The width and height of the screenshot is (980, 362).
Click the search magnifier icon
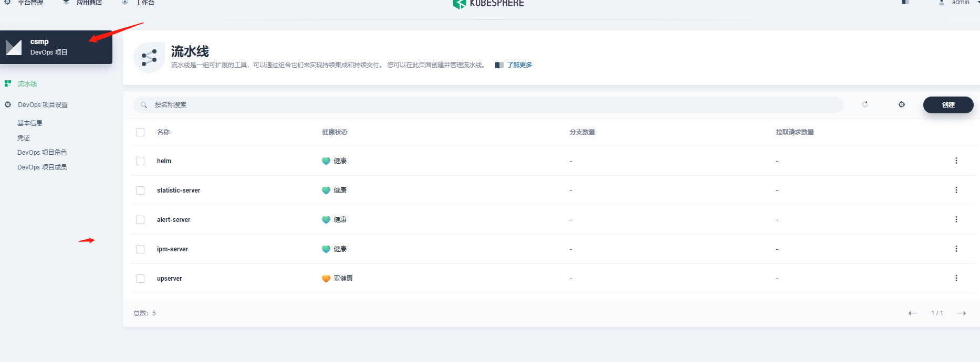[144, 105]
